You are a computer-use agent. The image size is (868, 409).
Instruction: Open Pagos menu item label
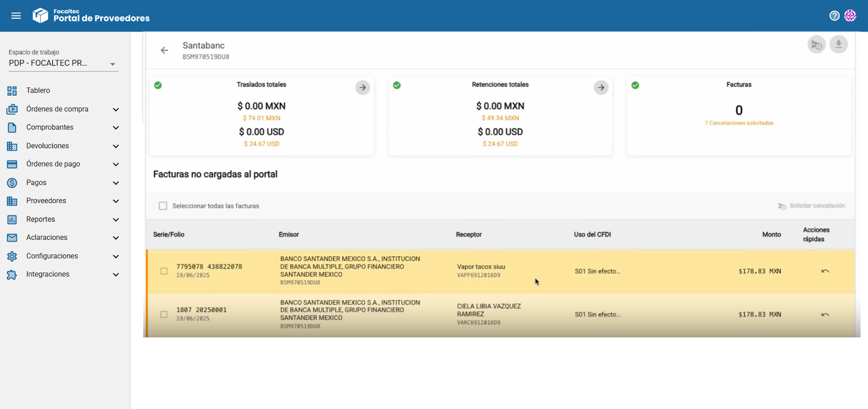click(36, 183)
